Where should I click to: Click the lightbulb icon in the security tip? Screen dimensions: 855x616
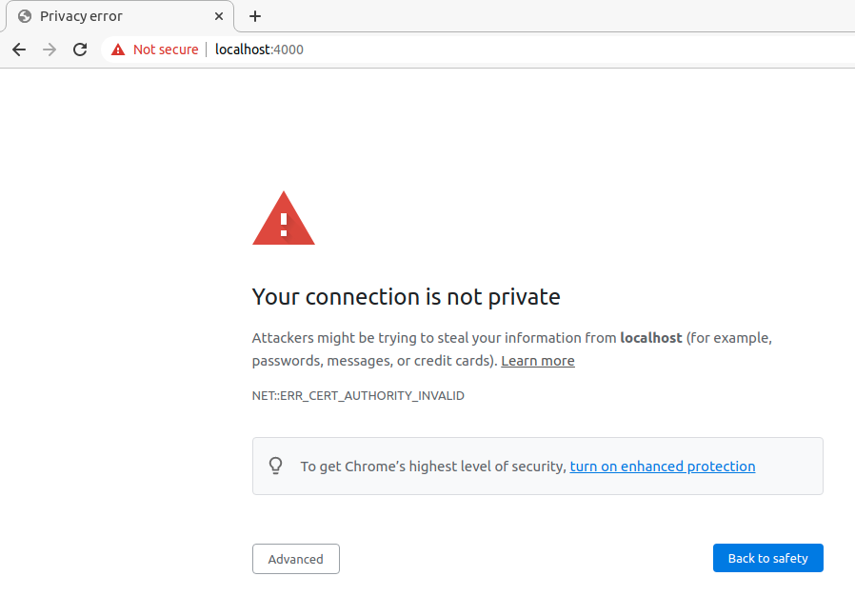pos(276,467)
